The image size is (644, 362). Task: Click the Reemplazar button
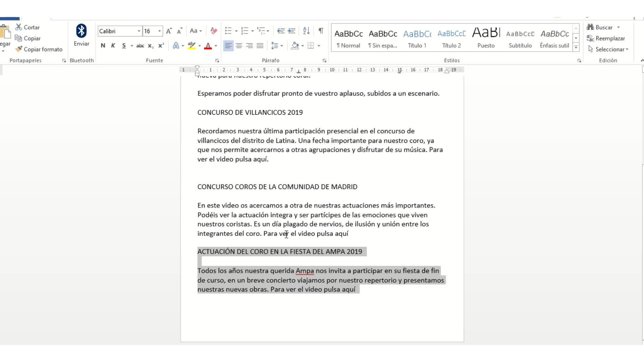pos(606,38)
